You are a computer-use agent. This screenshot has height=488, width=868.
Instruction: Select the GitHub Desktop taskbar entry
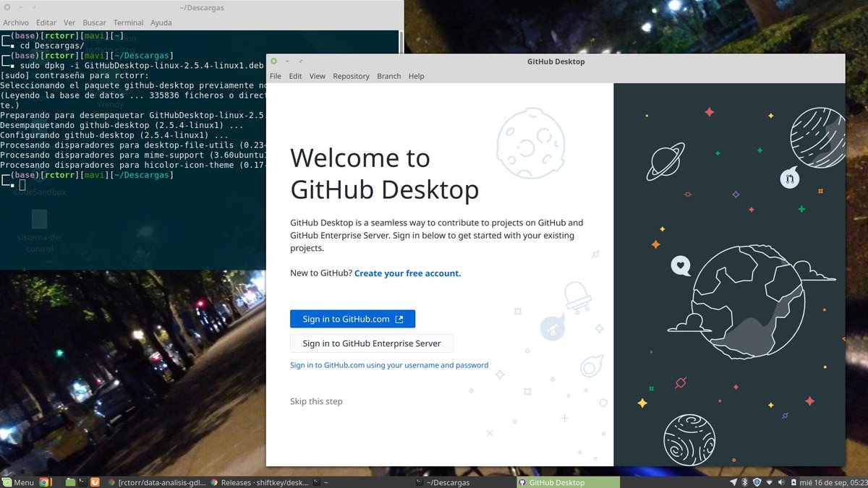coord(569,482)
